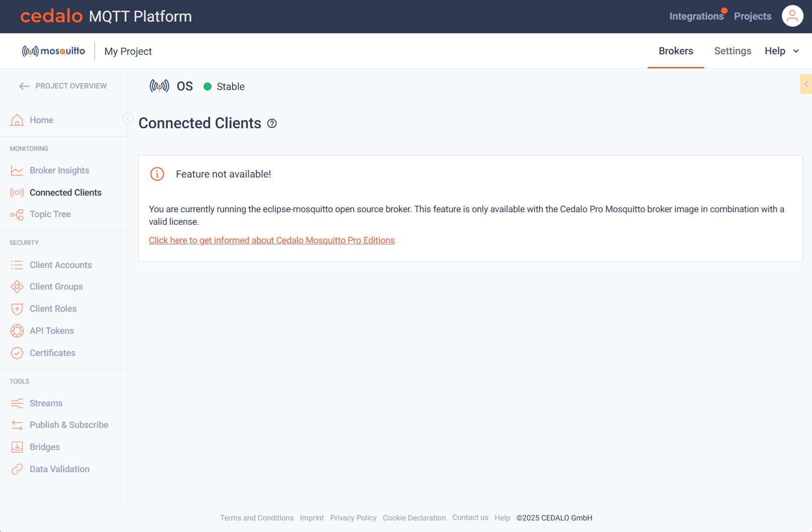Open Imprint footer link
Image resolution: width=812 pixels, height=532 pixels.
coord(312,518)
